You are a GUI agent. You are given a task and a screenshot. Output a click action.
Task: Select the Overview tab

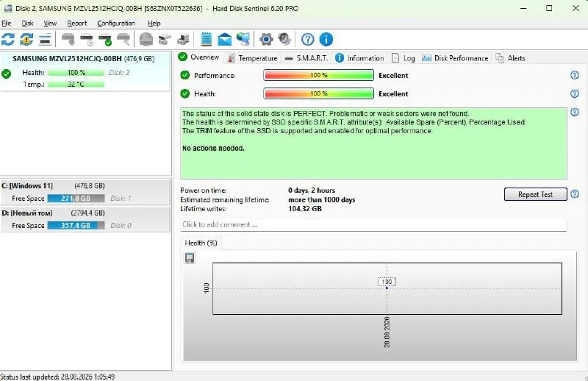[x=198, y=57]
